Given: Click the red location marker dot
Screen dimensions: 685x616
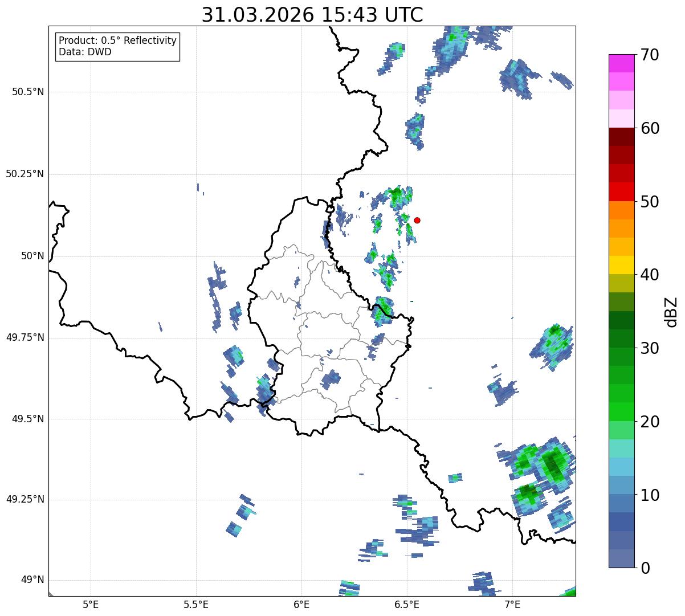Looking at the screenshot, I should tap(417, 220).
